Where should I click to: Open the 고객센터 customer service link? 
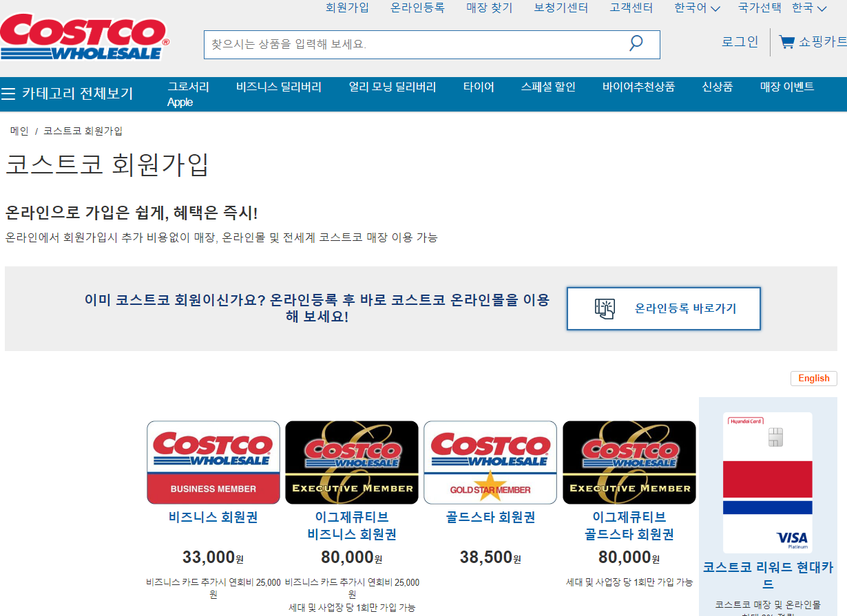631,8
